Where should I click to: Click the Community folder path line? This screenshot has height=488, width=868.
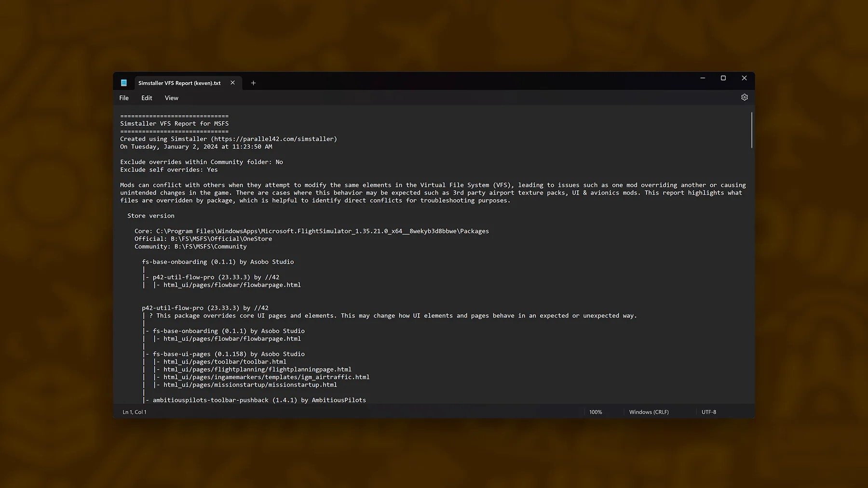(x=190, y=246)
